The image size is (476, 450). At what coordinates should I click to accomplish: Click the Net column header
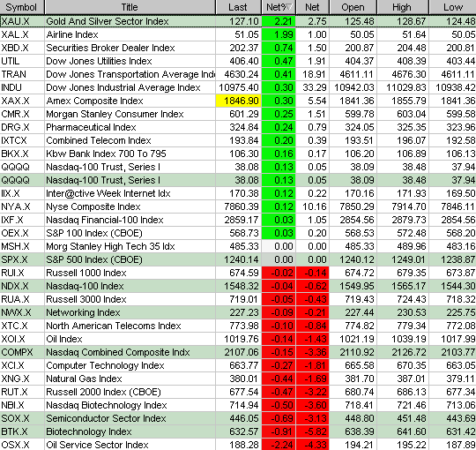click(x=312, y=7)
